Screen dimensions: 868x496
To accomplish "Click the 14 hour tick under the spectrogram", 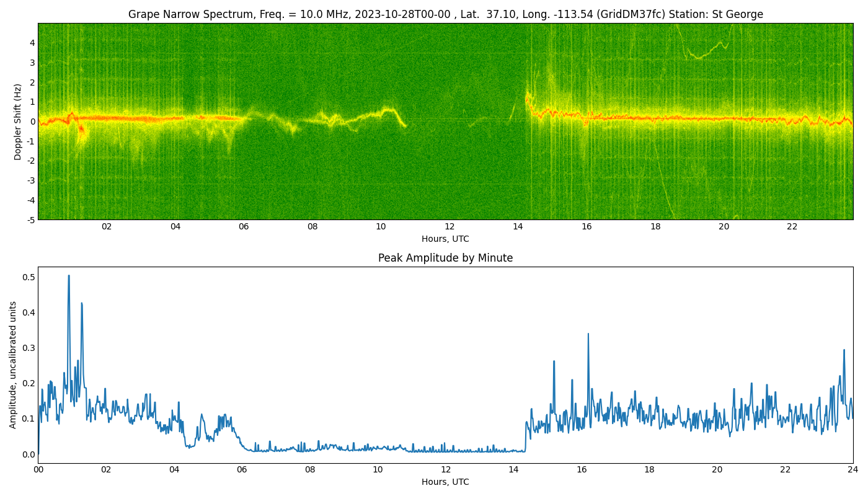I will click(x=518, y=227).
